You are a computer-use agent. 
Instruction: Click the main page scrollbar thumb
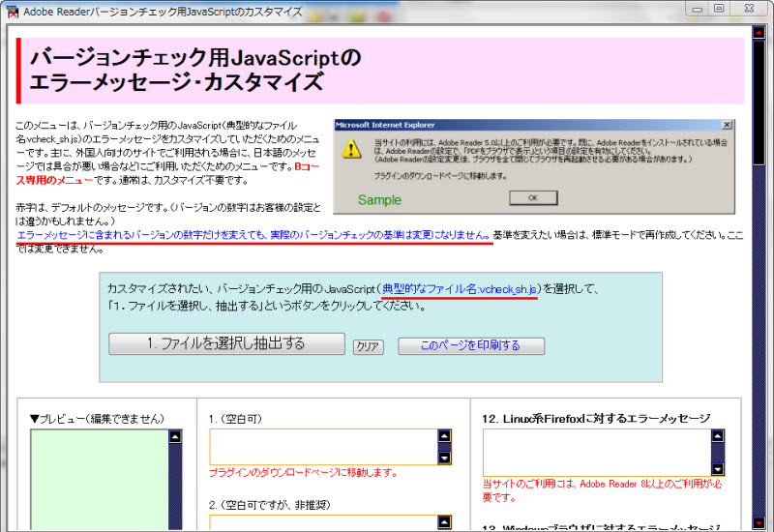[x=759, y=103]
